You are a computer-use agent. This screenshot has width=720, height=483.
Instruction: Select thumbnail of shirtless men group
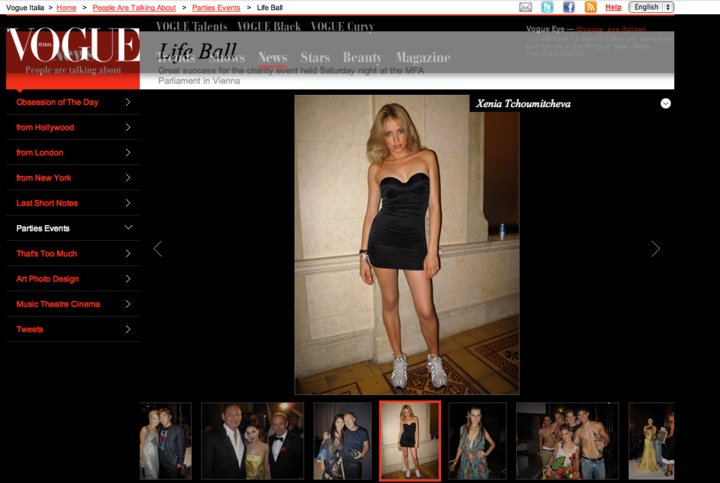(x=568, y=441)
